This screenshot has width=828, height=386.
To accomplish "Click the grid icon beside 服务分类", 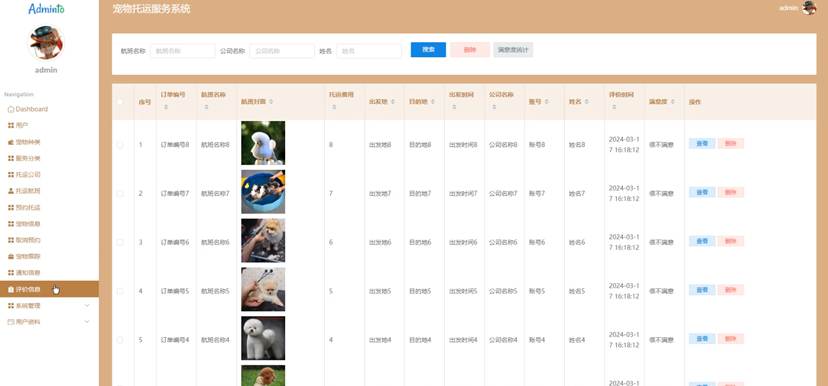I will tap(11, 158).
